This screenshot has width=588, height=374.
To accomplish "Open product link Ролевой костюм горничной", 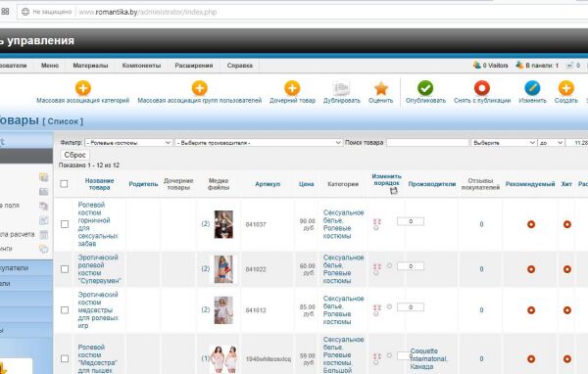I will click(x=97, y=224).
